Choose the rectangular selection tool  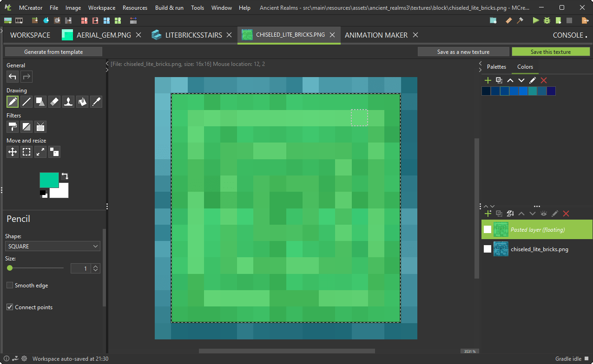26,152
